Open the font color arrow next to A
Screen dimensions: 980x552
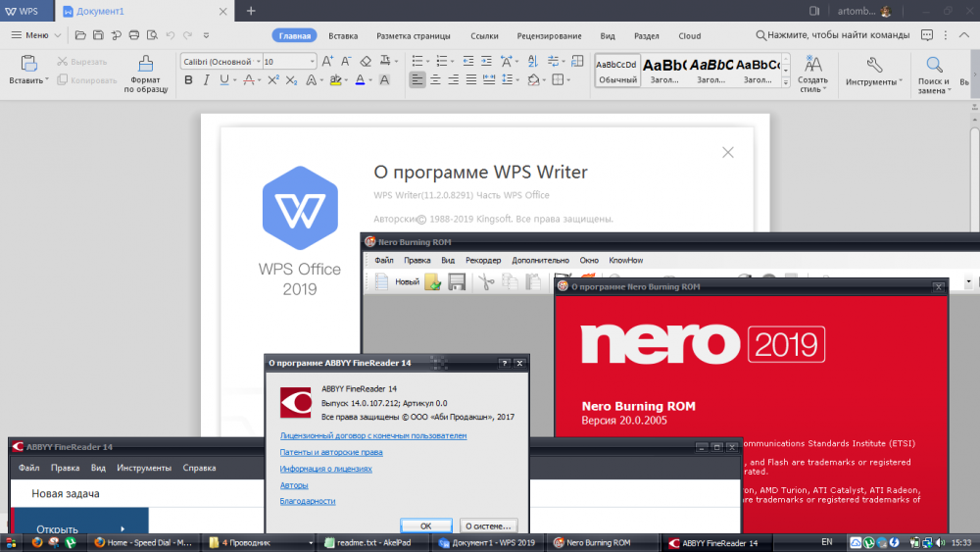(370, 80)
